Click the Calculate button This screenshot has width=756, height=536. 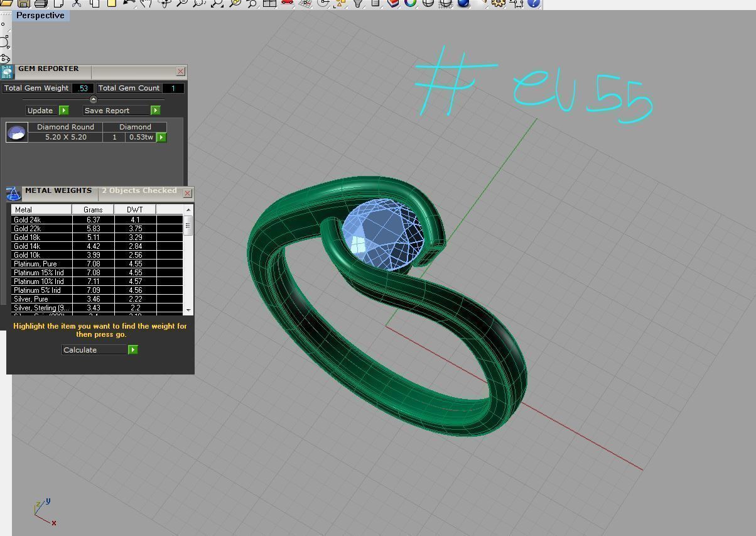pos(95,350)
